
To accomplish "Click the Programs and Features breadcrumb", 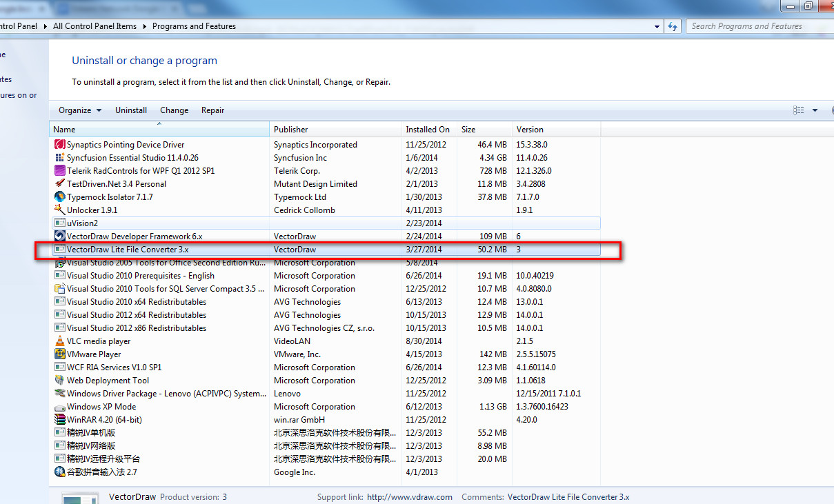I will 194,26.
